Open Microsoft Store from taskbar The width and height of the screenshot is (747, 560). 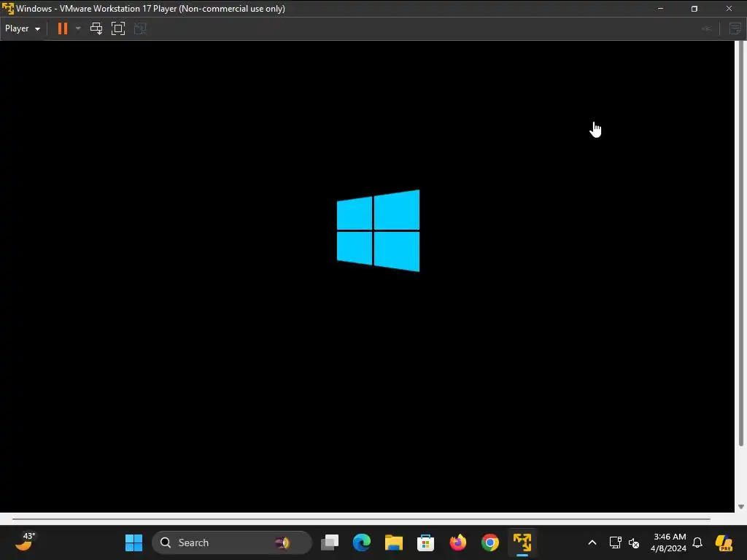(425, 542)
